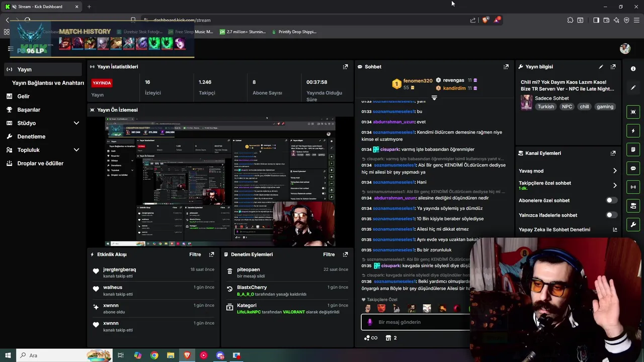This screenshot has height=362, width=644.
Task: Toggle Abonelere özel sohbet switch
Action: pyautogui.click(x=611, y=200)
